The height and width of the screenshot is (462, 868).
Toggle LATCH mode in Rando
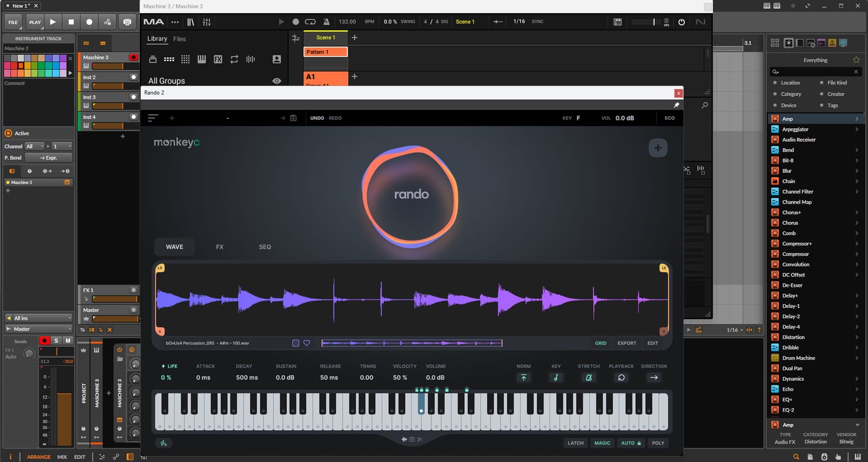click(576, 443)
